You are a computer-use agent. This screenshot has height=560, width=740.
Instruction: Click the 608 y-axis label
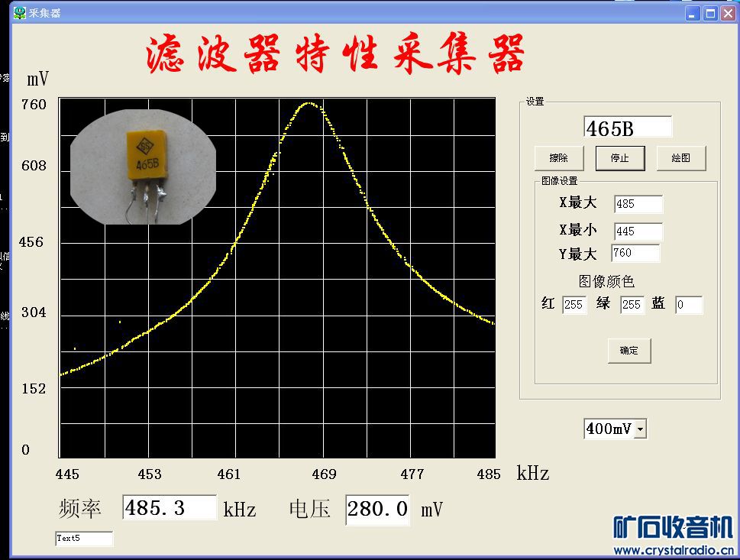pos(34,166)
